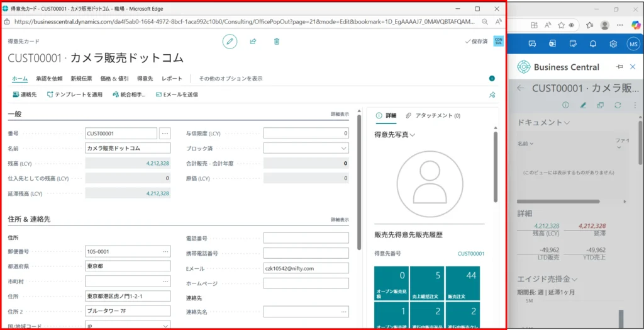644x330 pixels.
Task: Click the share icon beside edit pencil
Action: coord(253,42)
